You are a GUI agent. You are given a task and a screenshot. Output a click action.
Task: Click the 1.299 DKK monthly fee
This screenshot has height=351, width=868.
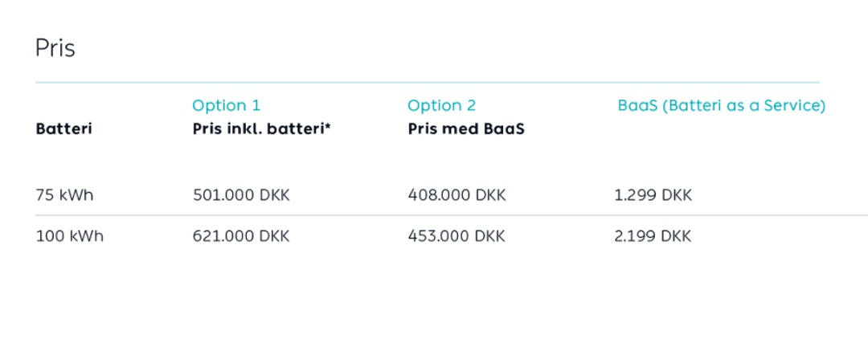(653, 195)
